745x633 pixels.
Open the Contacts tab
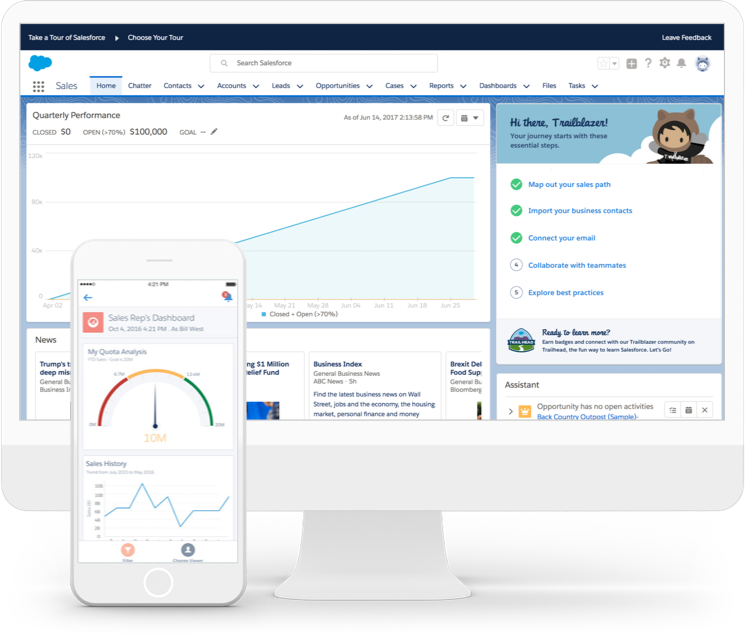pyautogui.click(x=177, y=86)
